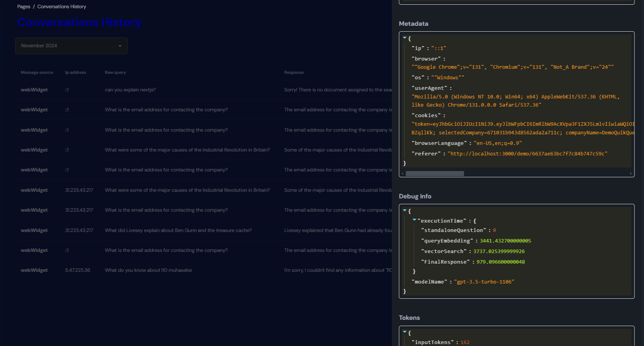The height and width of the screenshot is (346, 644).
Task: Open the 'can you explain nextjs?' conversation row
Action: pyautogui.click(x=130, y=90)
